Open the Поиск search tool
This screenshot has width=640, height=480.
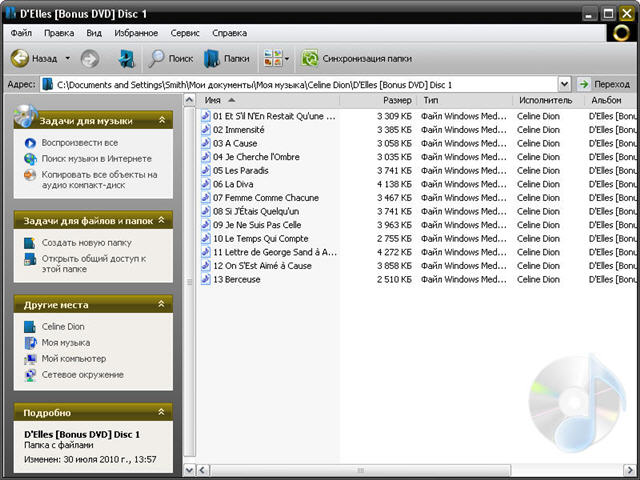170,59
